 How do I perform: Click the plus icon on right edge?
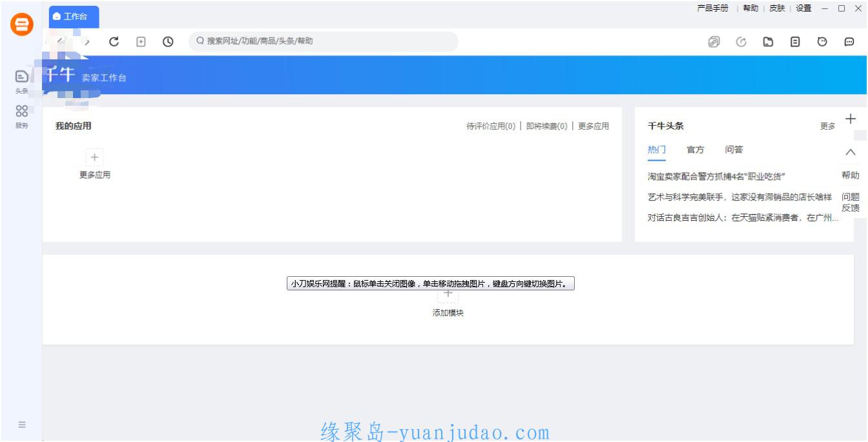(851, 119)
